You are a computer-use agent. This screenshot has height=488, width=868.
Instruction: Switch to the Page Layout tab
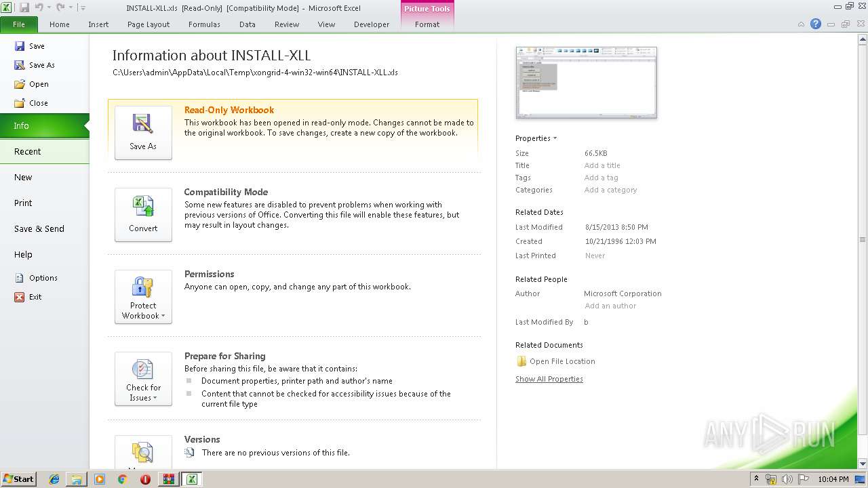coord(149,24)
